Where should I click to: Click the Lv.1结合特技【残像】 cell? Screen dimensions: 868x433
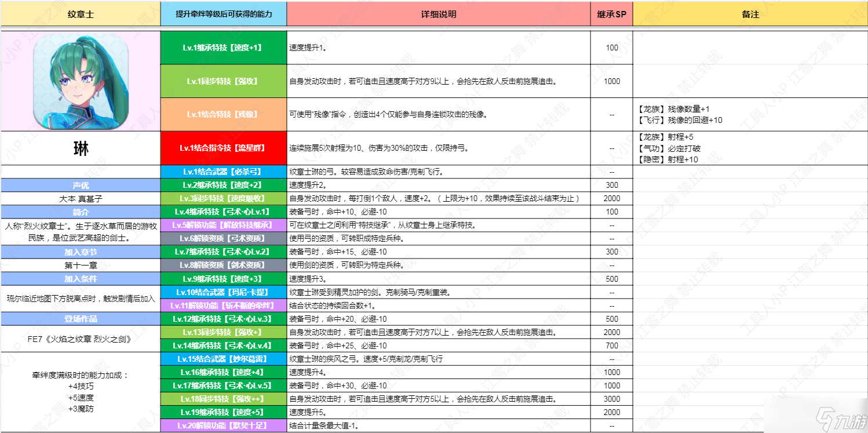[224, 114]
